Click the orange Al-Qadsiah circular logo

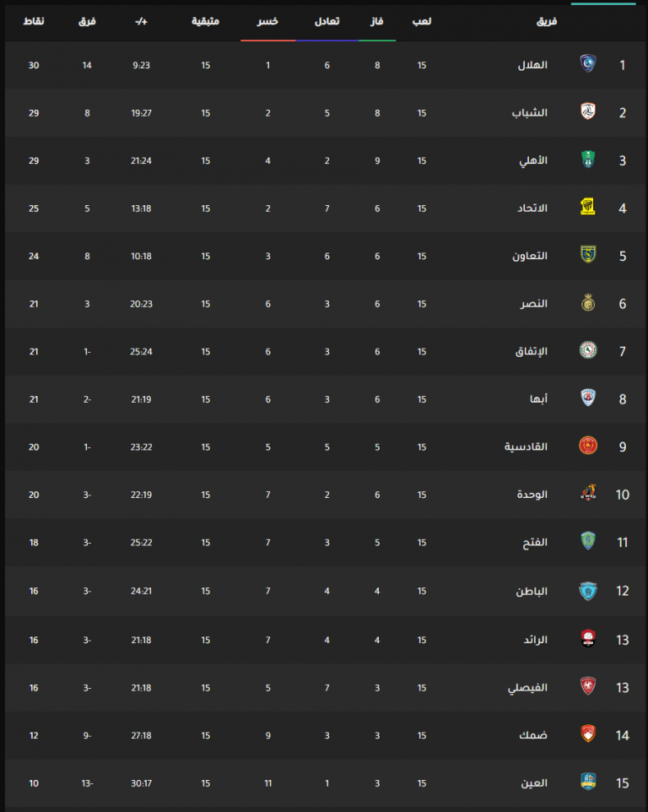tap(588, 446)
